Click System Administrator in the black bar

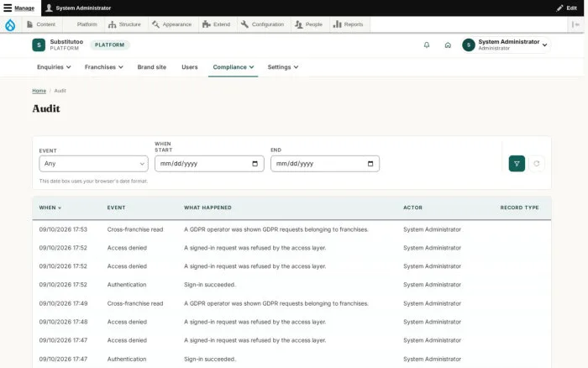(78, 8)
